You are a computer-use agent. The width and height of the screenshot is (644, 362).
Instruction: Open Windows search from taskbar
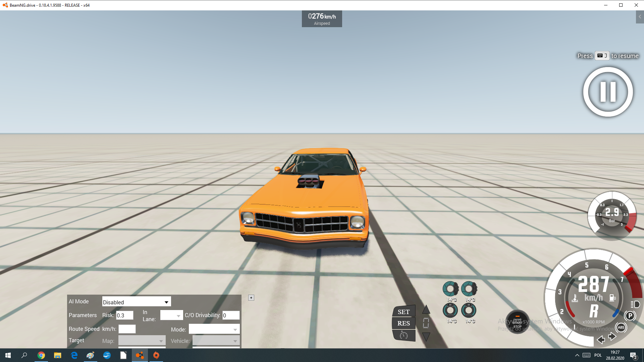click(x=24, y=355)
